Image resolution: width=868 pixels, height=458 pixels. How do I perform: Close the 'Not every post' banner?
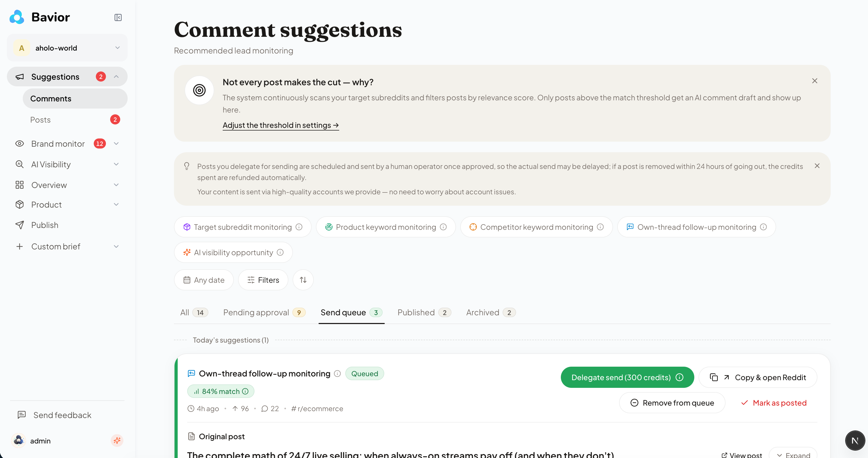(815, 81)
